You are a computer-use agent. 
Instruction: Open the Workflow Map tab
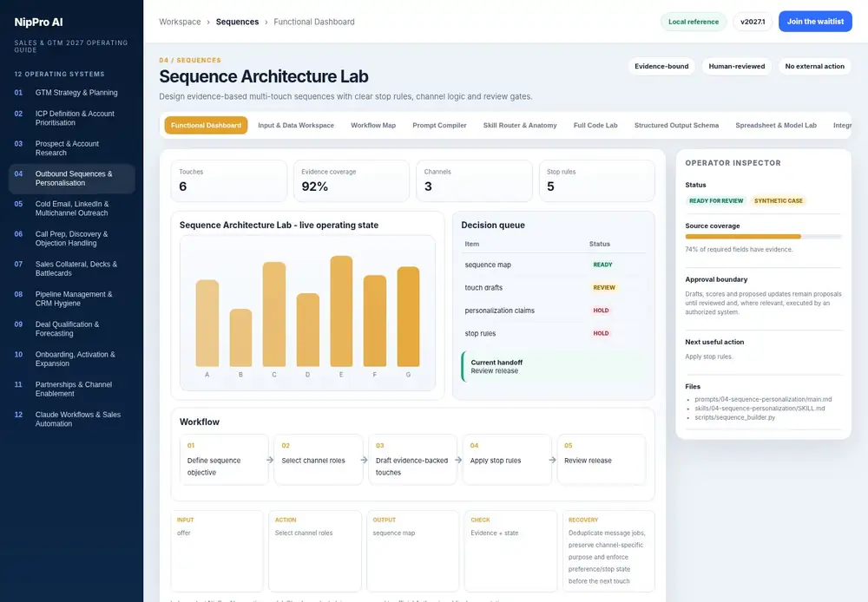373,126
